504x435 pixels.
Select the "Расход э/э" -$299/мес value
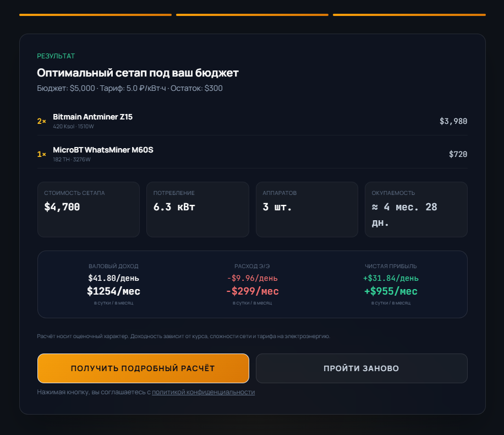coord(252,291)
